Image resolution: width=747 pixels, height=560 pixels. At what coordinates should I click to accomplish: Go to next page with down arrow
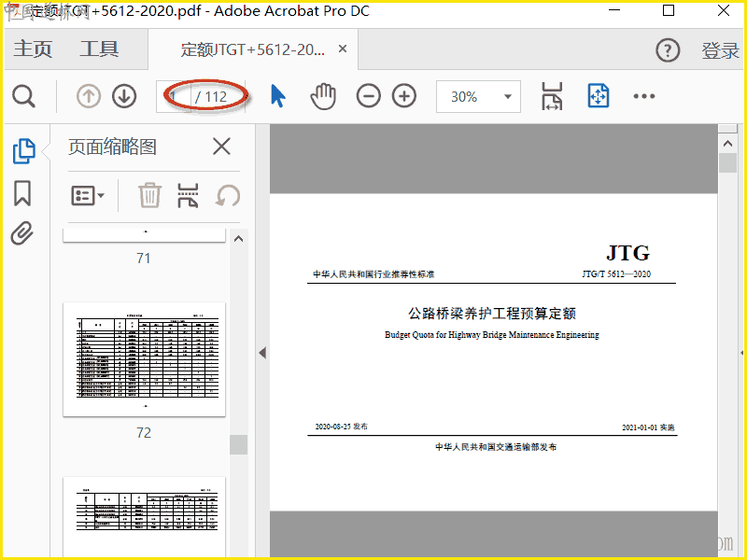point(124,96)
